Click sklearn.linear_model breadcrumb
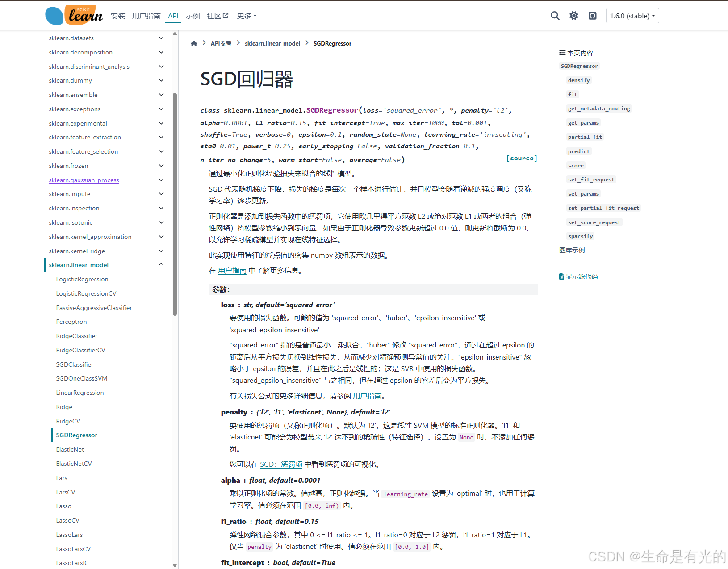This screenshot has width=728, height=569. (272, 43)
